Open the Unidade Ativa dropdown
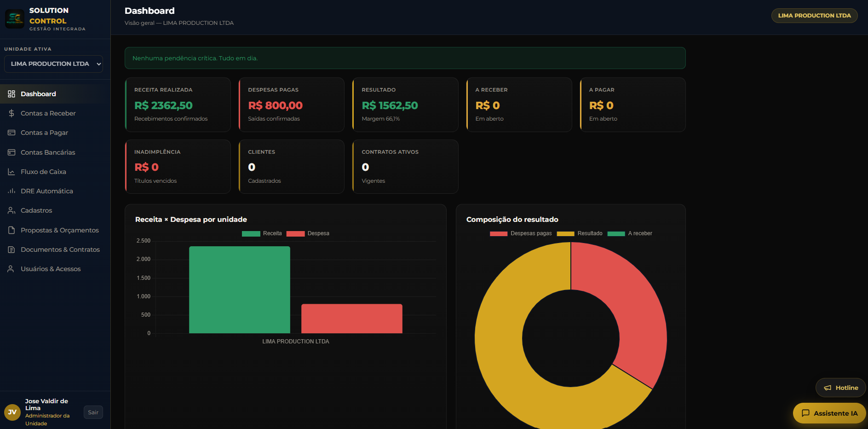 pos(53,64)
